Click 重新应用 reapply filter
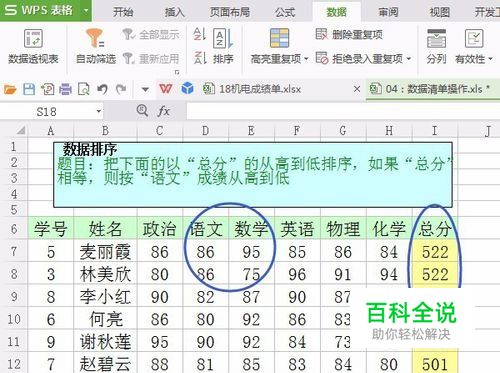The height and width of the screenshot is (373, 500). click(x=151, y=59)
